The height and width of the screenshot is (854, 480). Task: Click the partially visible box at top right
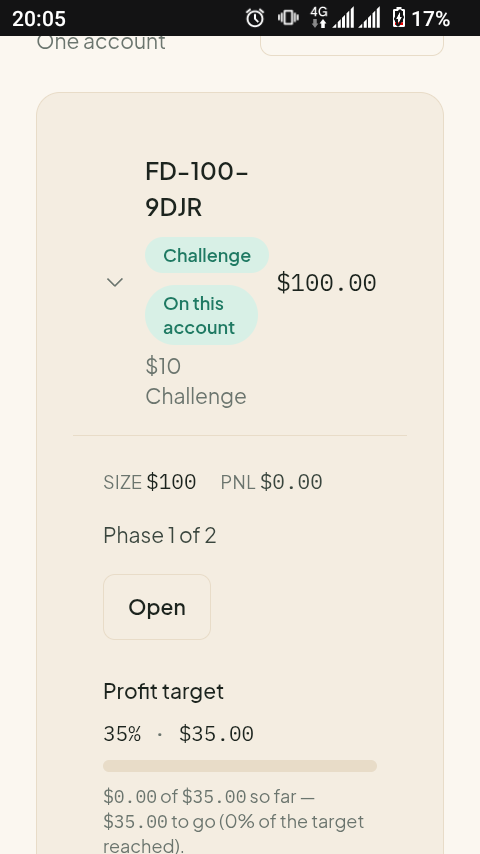(x=352, y=46)
